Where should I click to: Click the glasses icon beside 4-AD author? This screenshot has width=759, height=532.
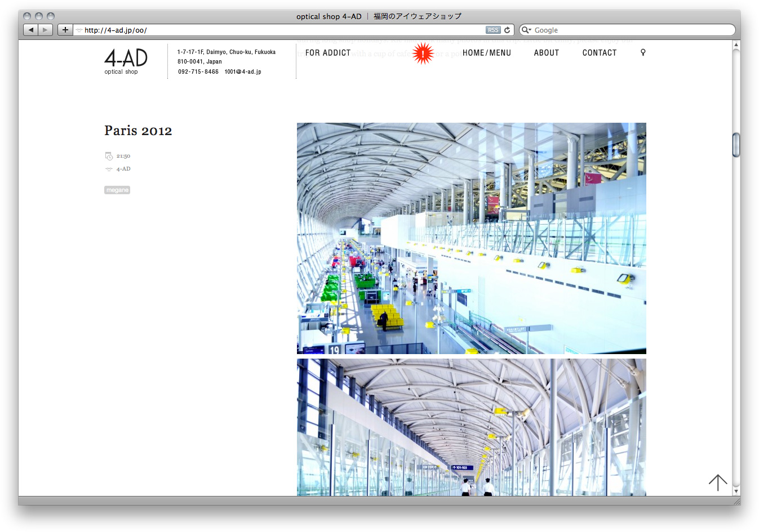coord(109,169)
